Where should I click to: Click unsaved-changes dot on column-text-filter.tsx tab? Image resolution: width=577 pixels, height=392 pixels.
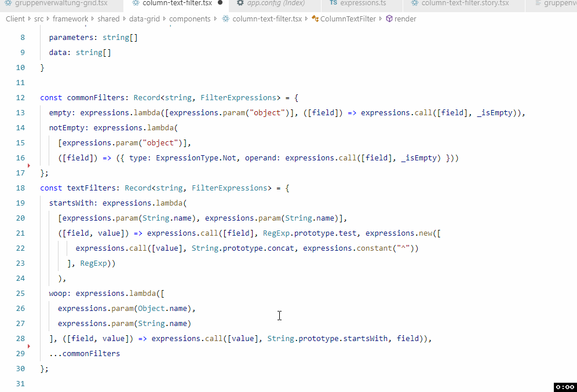coord(220,2)
